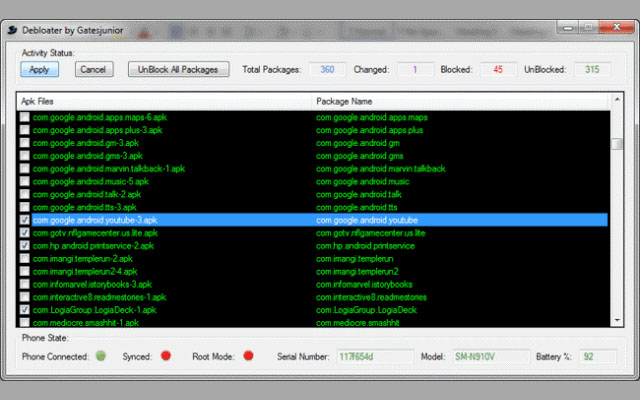Image resolution: width=640 pixels, height=400 pixels.
Task: Click the green Phone Connected indicator
Action: [101, 356]
